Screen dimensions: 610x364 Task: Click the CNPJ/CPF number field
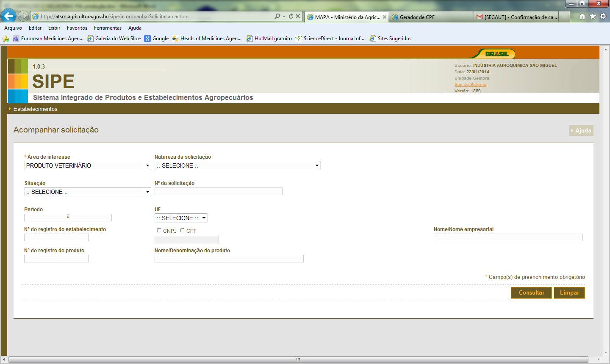(187, 240)
